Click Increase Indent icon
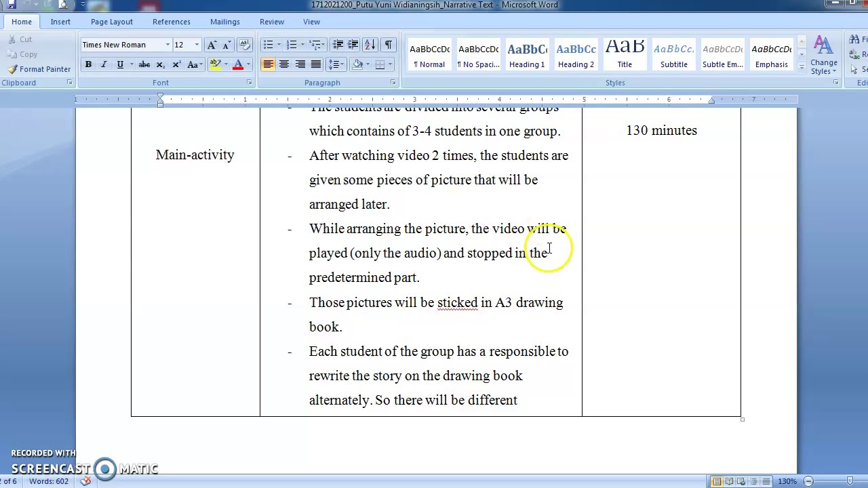Image resolution: width=868 pixels, height=488 pixels. [x=353, y=45]
